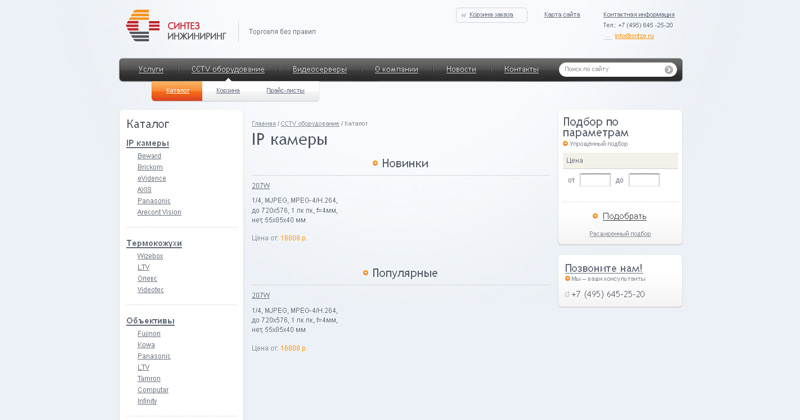Open the Термокожухи category heading
The height and width of the screenshot is (420, 800).
coord(154,243)
